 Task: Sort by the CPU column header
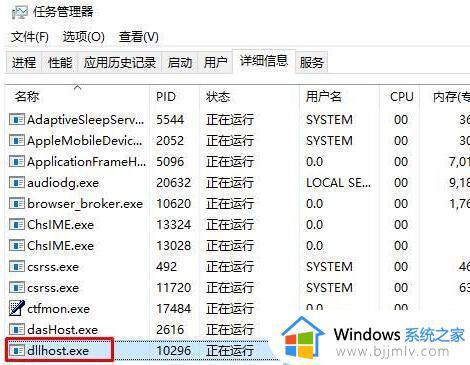[400, 97]
